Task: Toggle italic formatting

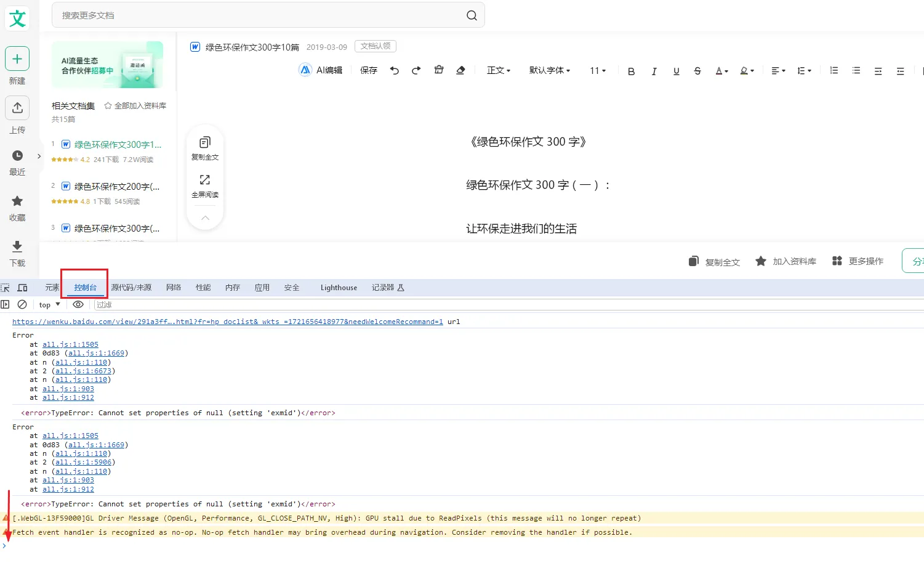Action: (x=654, y=71)
